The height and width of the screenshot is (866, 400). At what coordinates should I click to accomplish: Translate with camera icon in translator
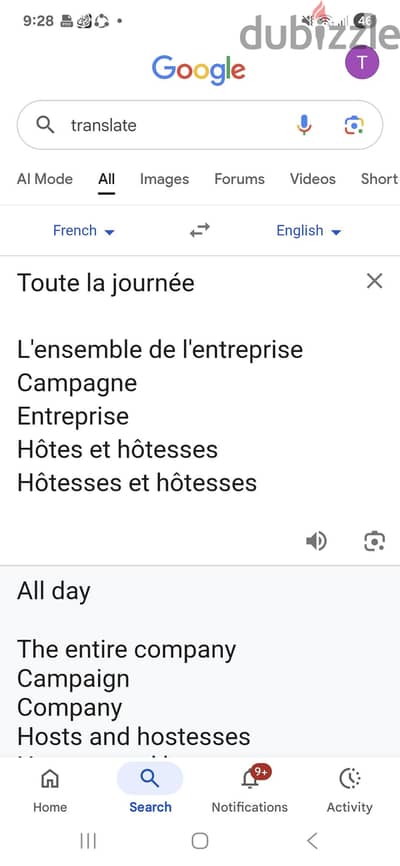click(374, 541)
